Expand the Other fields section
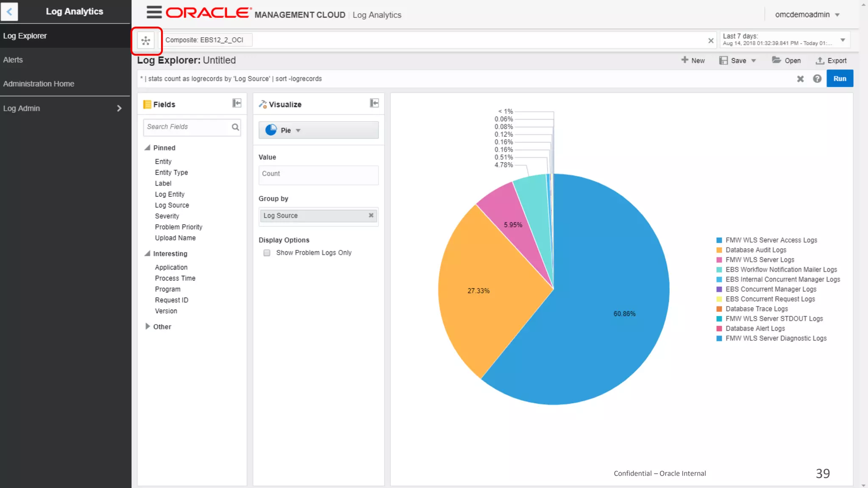The width and height of the screenshot is (868, 488). coord(147,326)
